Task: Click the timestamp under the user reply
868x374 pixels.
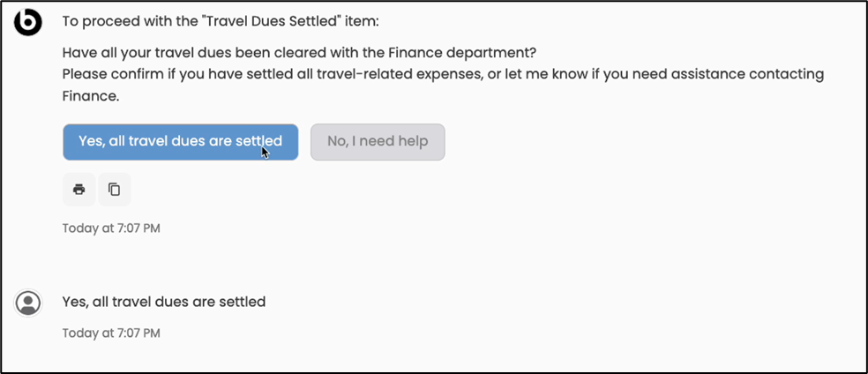Action: tap(111, 333)
